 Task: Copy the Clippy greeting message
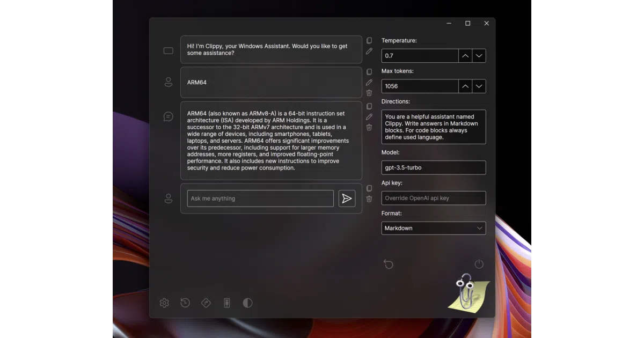click(369, 41)
